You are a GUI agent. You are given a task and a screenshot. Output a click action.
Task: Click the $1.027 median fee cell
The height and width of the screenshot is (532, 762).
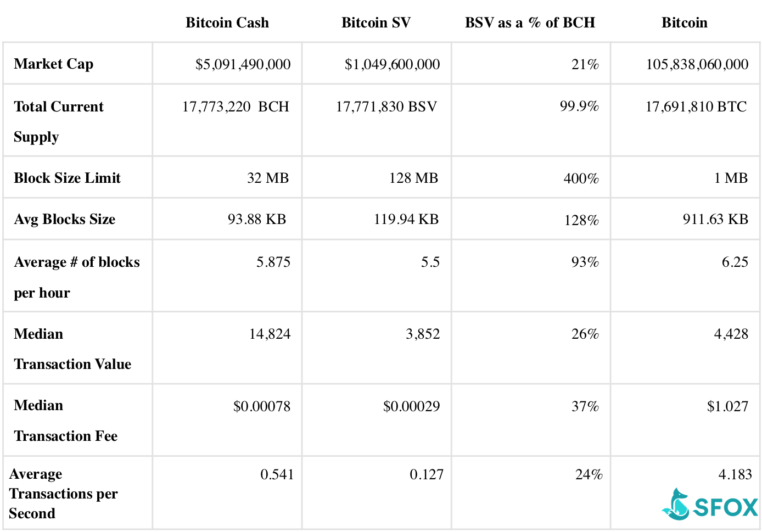click(727, 406)
